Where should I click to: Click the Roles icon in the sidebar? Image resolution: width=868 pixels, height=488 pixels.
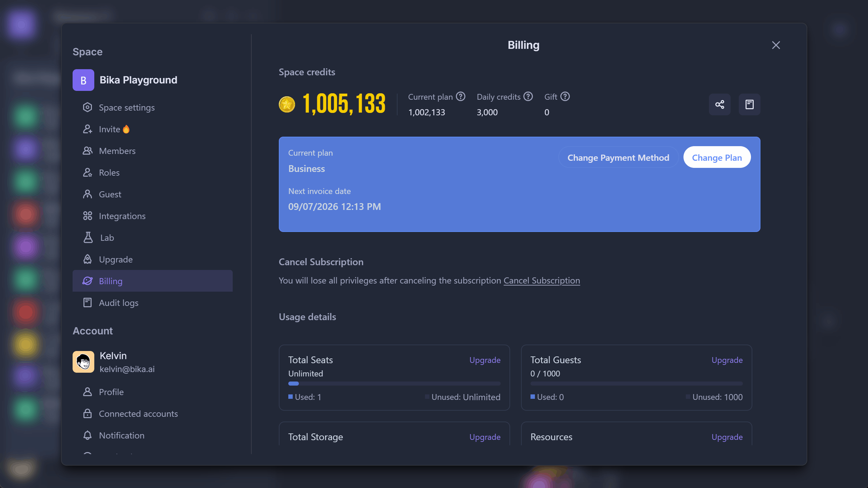pos(88,172)
